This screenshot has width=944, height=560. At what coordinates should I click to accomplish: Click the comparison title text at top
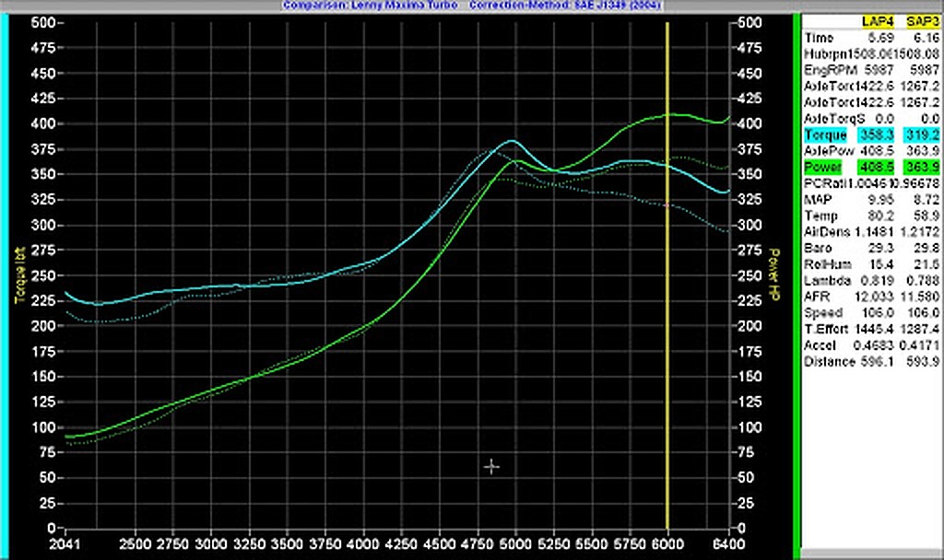[470, 5]
